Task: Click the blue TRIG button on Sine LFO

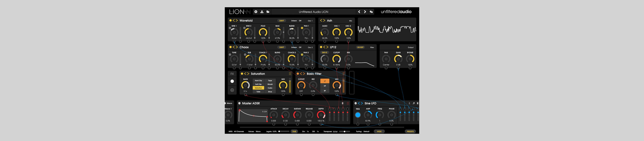Action: click(x=358, y=115)
